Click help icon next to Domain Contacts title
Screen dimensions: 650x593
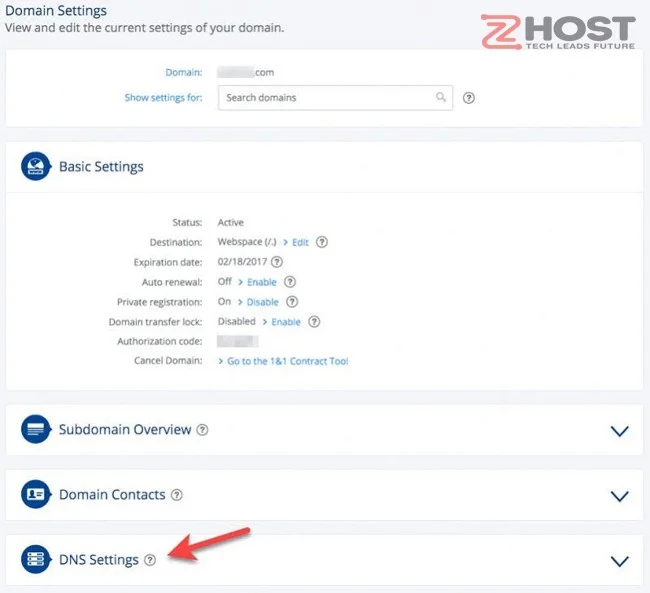click(177, 495)
